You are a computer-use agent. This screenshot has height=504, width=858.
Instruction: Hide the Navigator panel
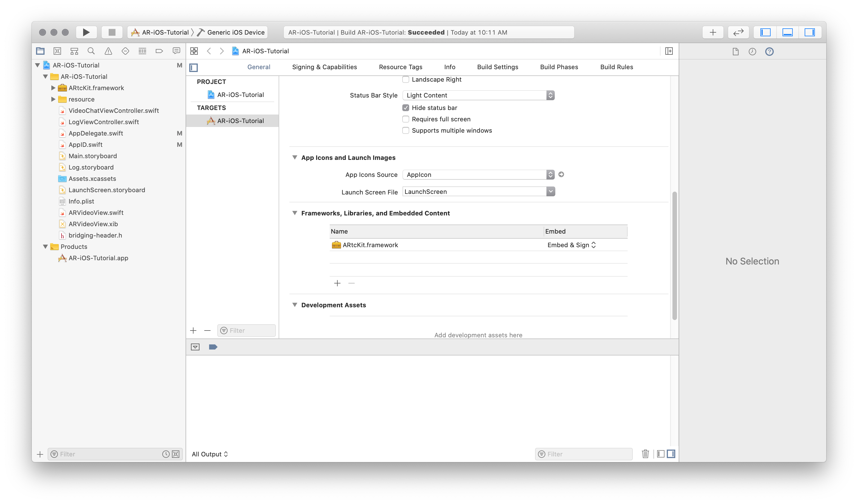pyautogui.click(x=766, y=32)
